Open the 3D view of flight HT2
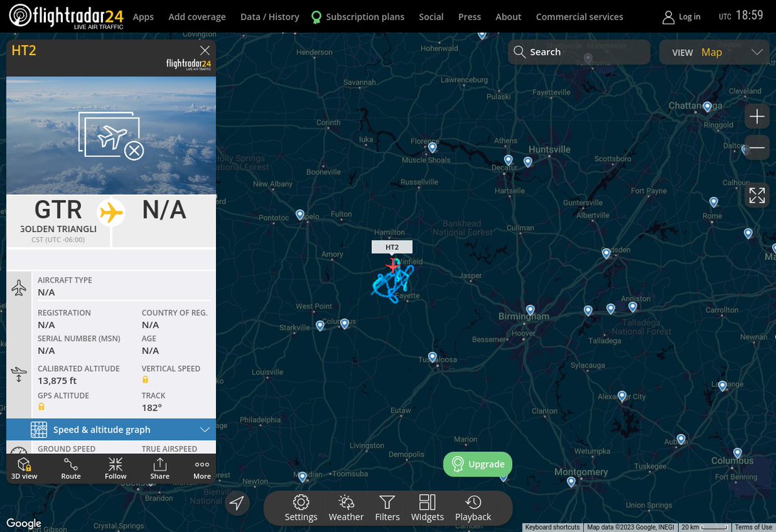 click(x=25, y=469)
